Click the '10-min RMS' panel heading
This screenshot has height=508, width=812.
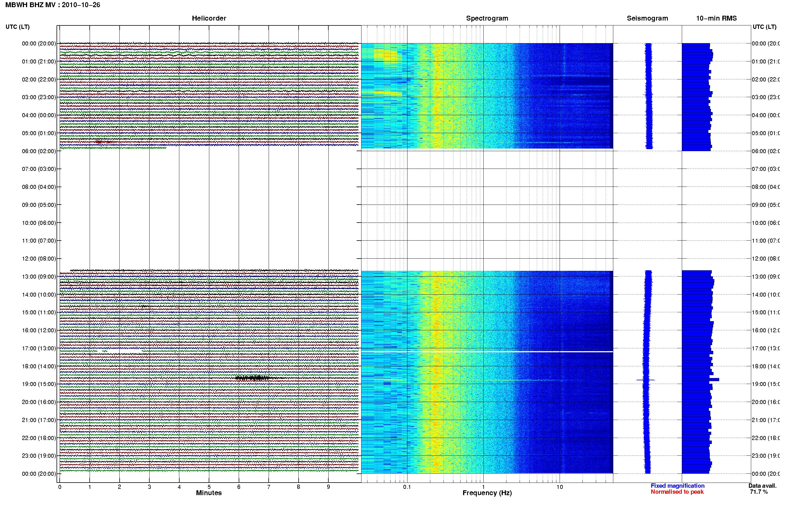coord(716,18)
